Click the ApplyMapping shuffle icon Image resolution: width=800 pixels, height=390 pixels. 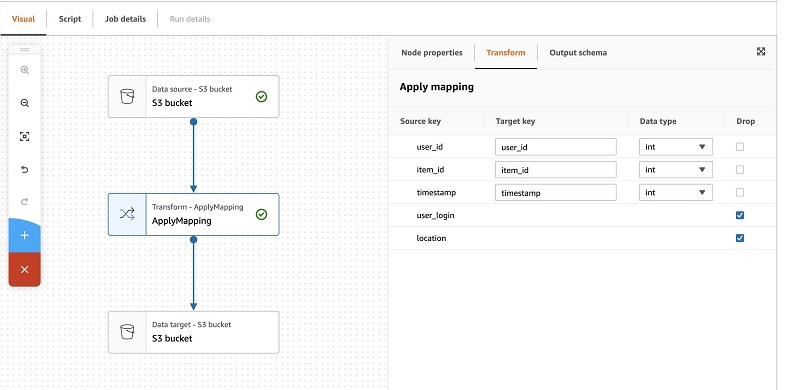[x=127, y=214]
